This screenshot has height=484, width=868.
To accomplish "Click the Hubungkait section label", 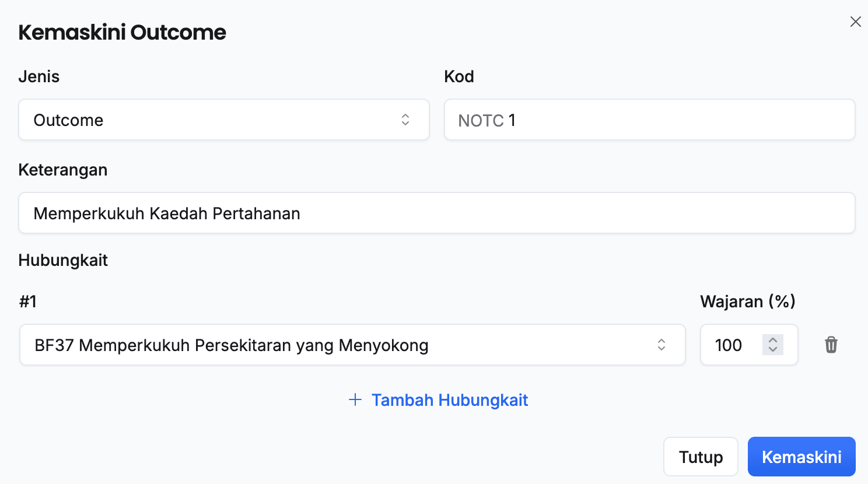I will point(63,260).
